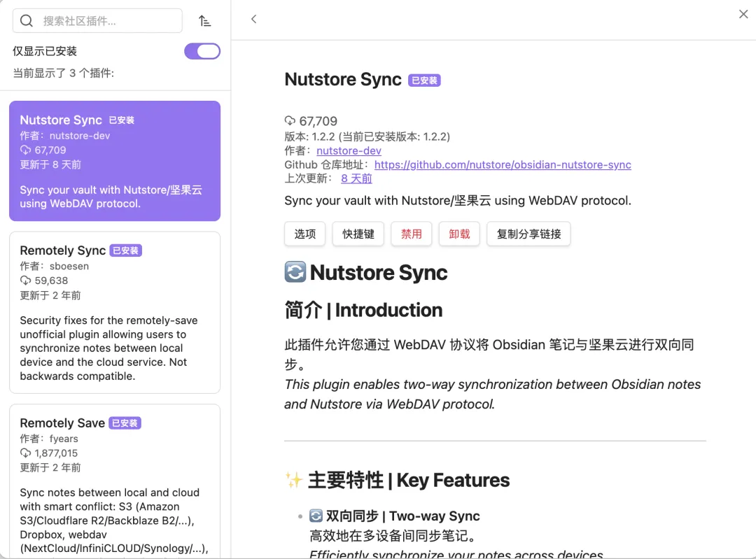756x559 pixels.
Task: Click '更新于 2 年前' under sboesen
Action: pos(50,295)
